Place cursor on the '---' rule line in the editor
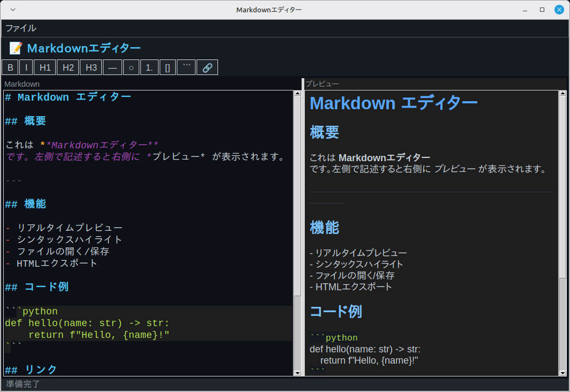The height and width of the screenshot is (392, 570). 13,180
